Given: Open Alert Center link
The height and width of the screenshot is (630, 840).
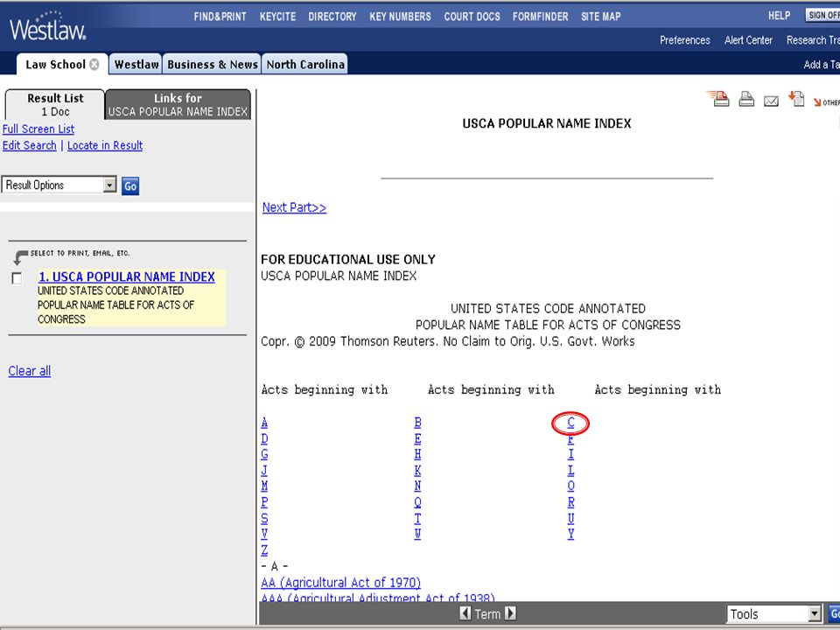Looking at the screenshot, I should [748, 40].
